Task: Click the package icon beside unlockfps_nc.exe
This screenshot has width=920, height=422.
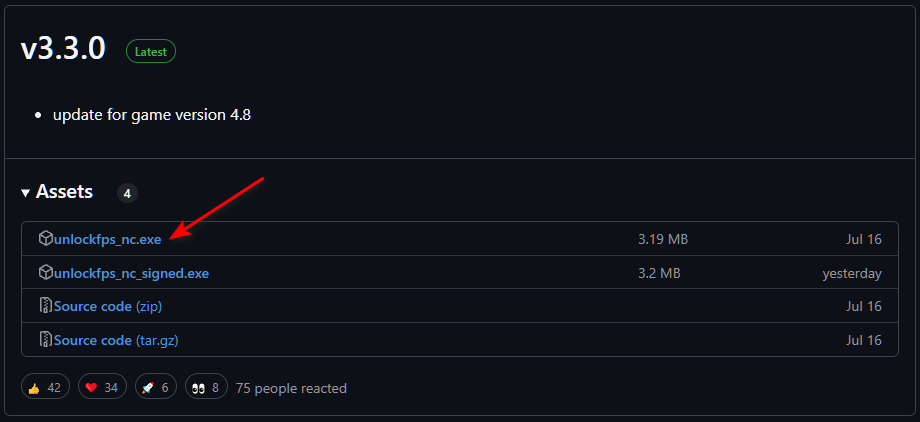Action: [45, 239]
